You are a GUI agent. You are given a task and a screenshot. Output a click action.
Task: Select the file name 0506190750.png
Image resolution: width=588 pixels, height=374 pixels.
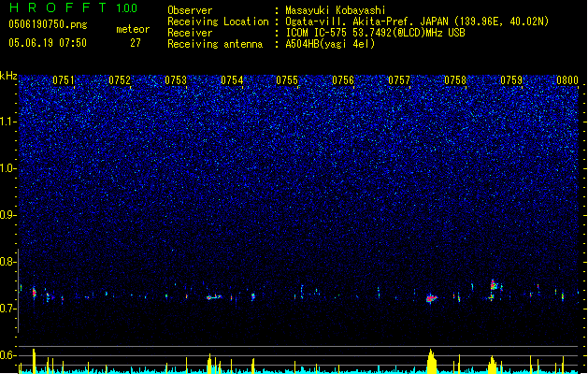pos(48,24)
